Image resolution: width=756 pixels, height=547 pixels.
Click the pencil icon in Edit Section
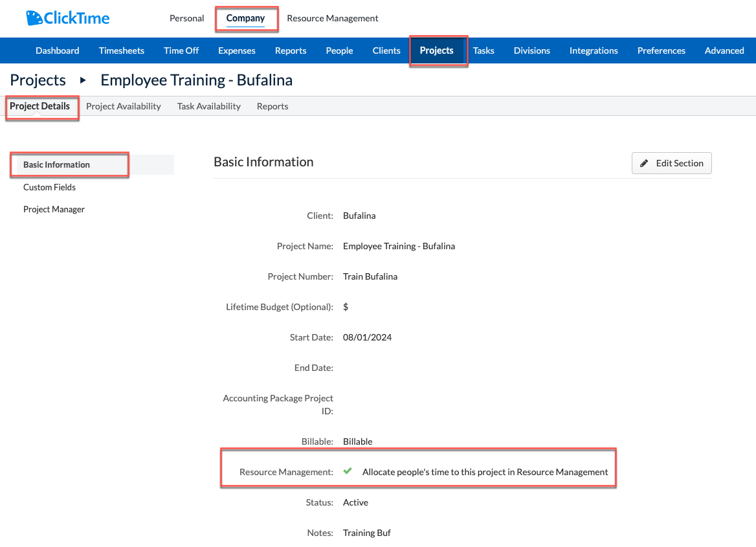(x=643, y=164)
